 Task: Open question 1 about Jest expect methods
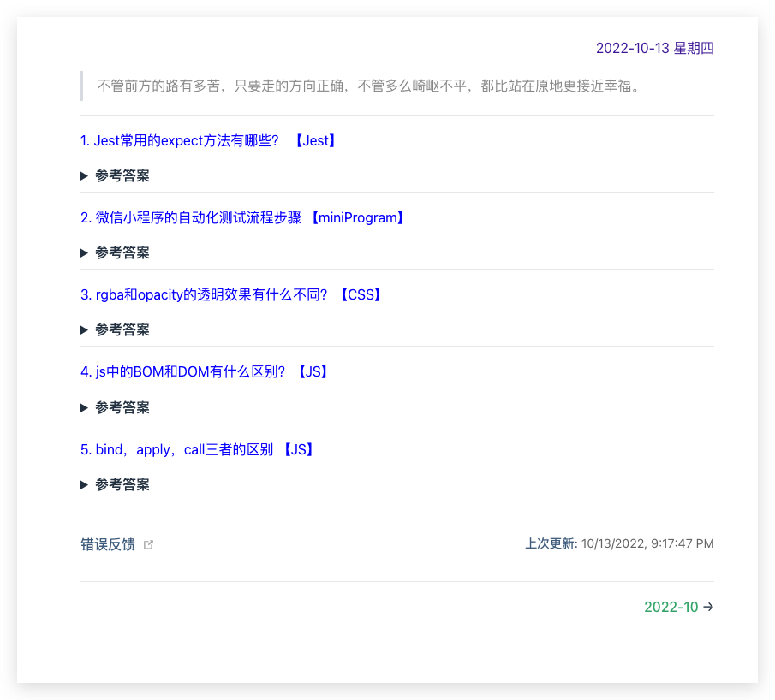click(x=180, y=141)
